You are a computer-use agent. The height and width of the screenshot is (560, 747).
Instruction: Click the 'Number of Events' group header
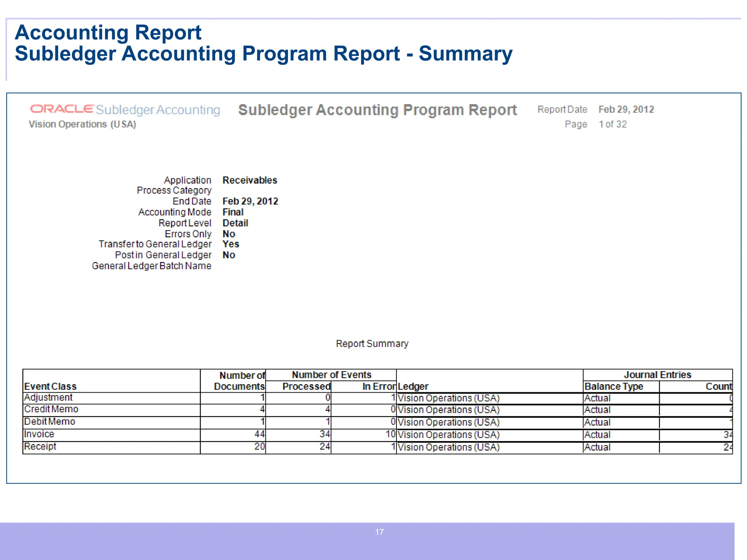click(x=332, y=375)
